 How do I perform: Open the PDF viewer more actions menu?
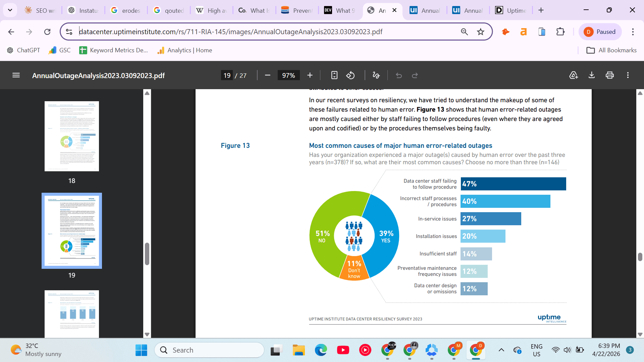click(628, 75)
